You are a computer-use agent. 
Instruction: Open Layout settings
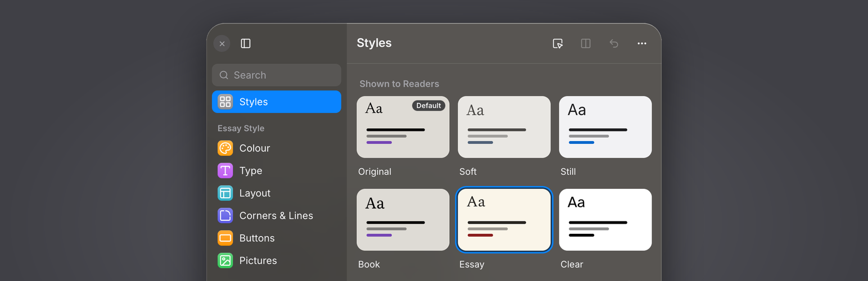click(277, 193)
